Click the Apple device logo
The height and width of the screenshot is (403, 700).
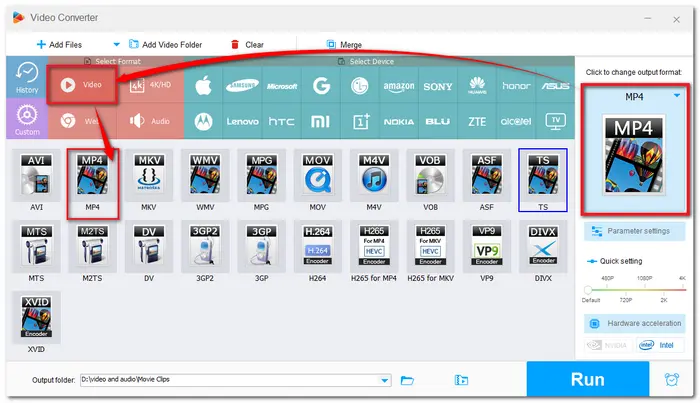[202, 85]
